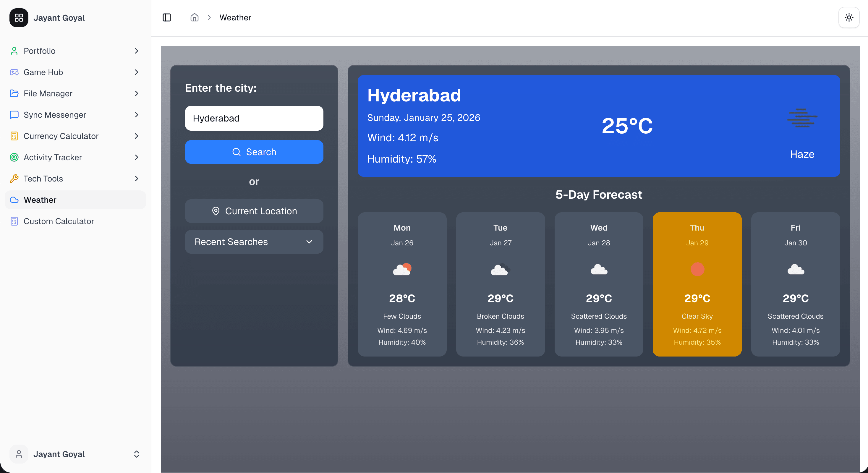The height and width of the screenshot is (473, 868).
Task: Expand the Portfolio chevron
Action: (x=137, y=51)
